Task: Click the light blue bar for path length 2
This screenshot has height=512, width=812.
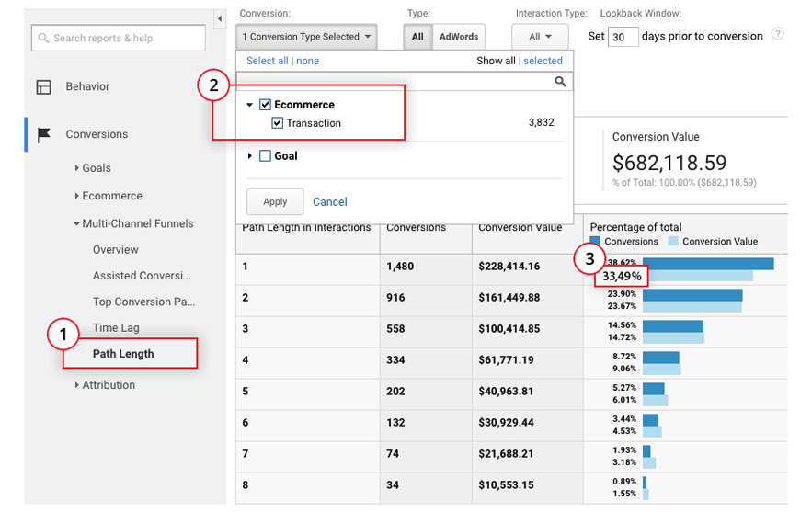Action: tap(692, 306)
